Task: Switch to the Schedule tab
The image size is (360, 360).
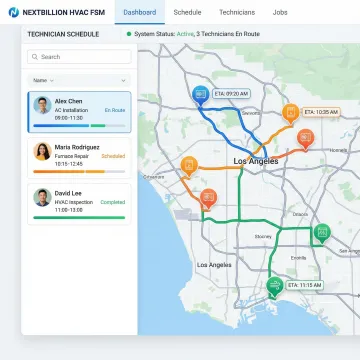Action: pos(187,12)
